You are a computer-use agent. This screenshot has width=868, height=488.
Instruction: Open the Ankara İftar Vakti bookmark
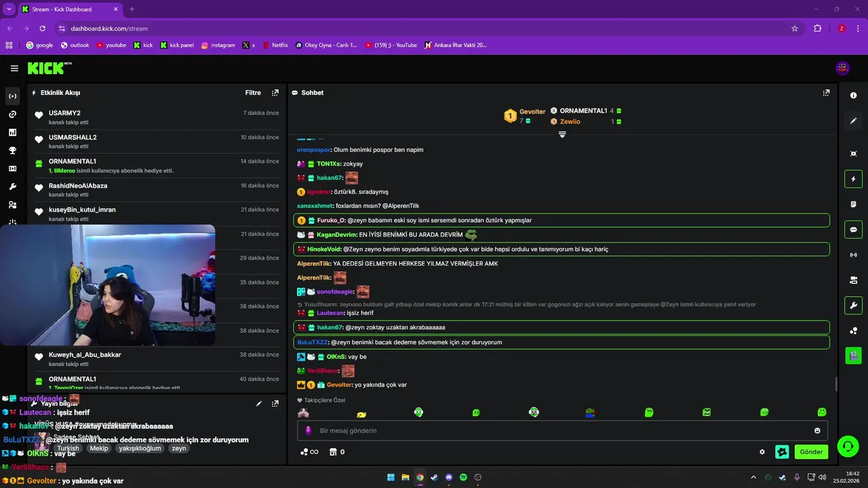pos(455,45)
